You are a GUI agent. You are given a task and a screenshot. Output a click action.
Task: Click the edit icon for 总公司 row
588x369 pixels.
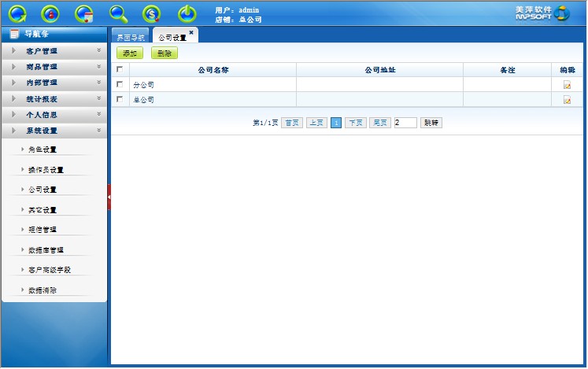(567, 100)
